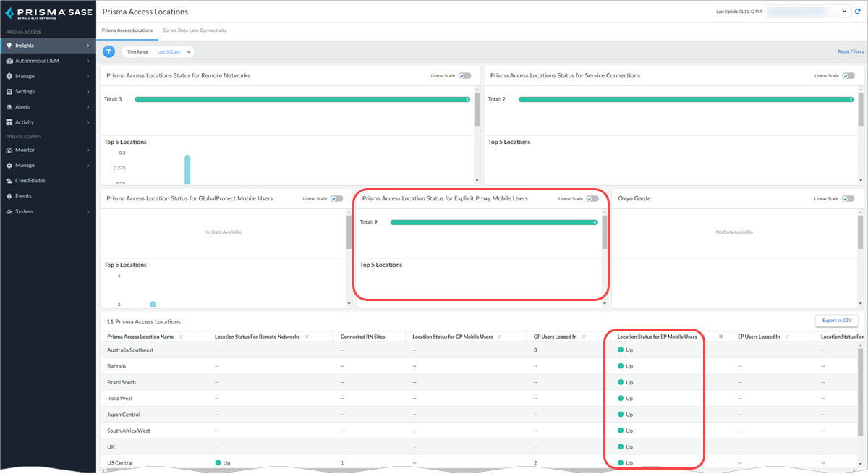Screen dimensions: 868x474
Task: Click the Explicit Proxy total progress bar
Action: [x=493, y=223]
